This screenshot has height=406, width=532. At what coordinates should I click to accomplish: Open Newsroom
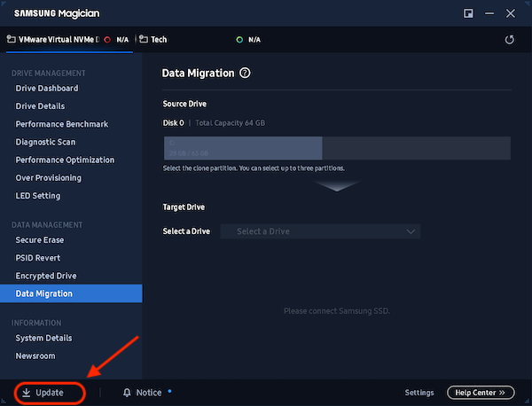pyautogui.click(x=35, y=355)
